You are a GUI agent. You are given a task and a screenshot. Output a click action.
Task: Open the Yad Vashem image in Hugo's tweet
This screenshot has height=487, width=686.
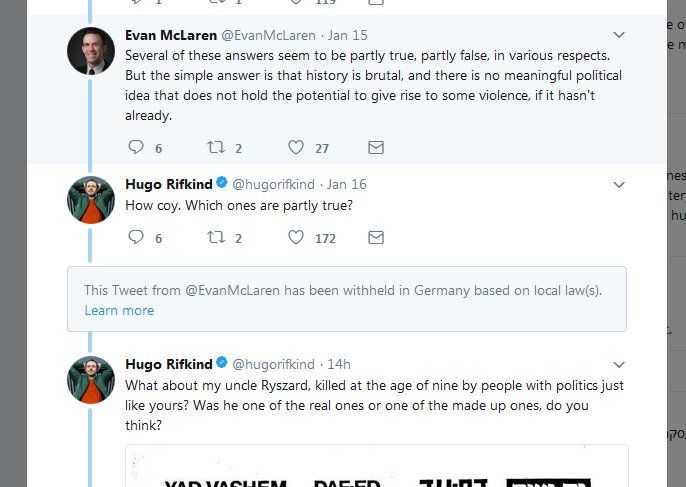click(x=376, y=468)
